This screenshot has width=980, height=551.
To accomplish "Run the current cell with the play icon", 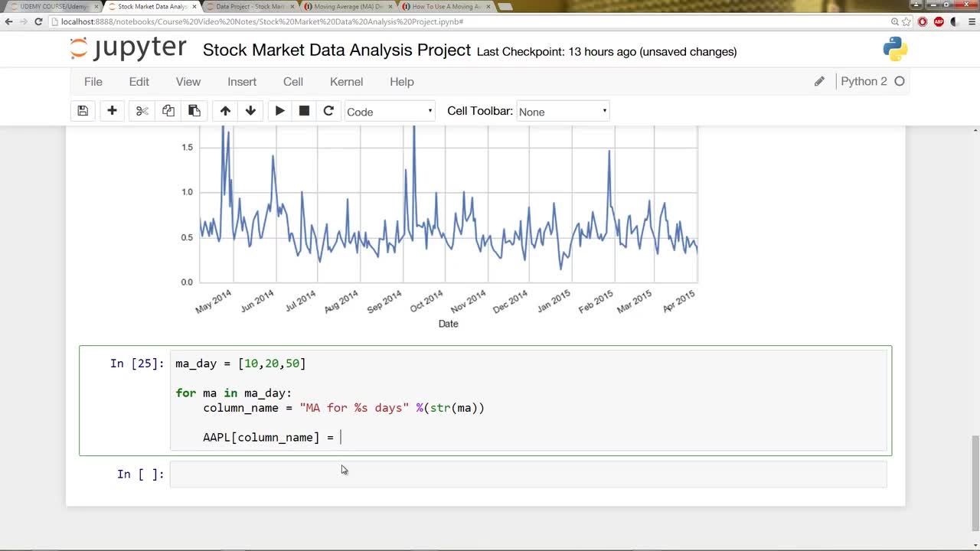I will click(x=279, y=111).
